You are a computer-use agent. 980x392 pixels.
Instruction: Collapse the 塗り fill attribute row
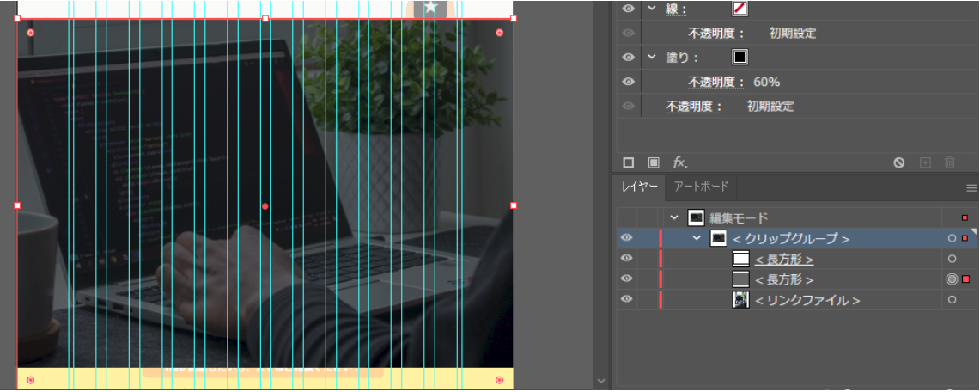point(652,58)
